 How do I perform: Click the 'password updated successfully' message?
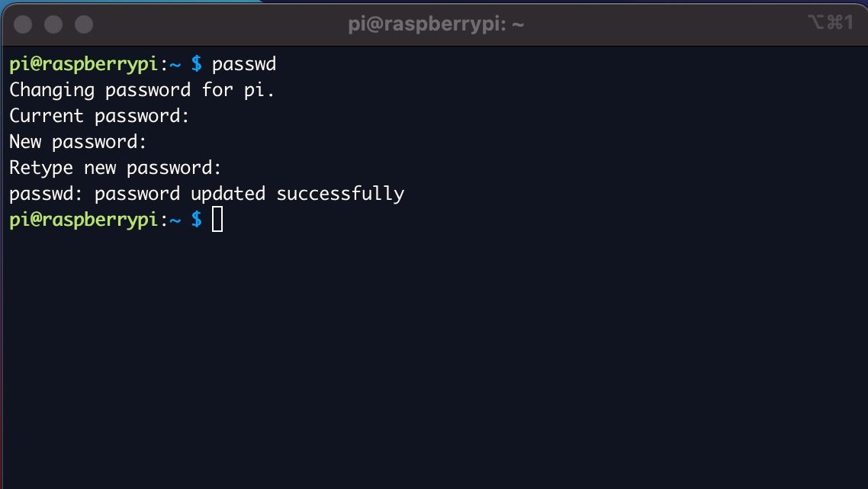point(249,194)
